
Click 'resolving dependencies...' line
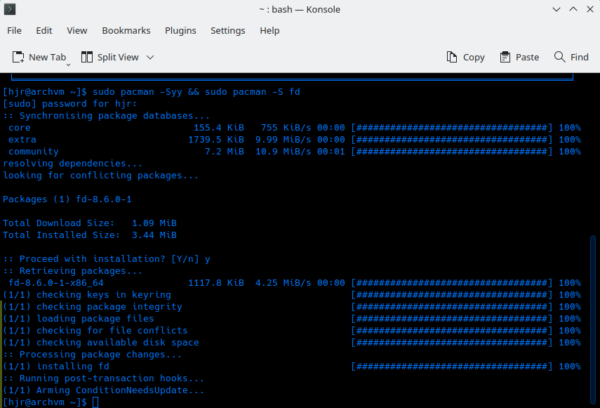click(72, 164)
